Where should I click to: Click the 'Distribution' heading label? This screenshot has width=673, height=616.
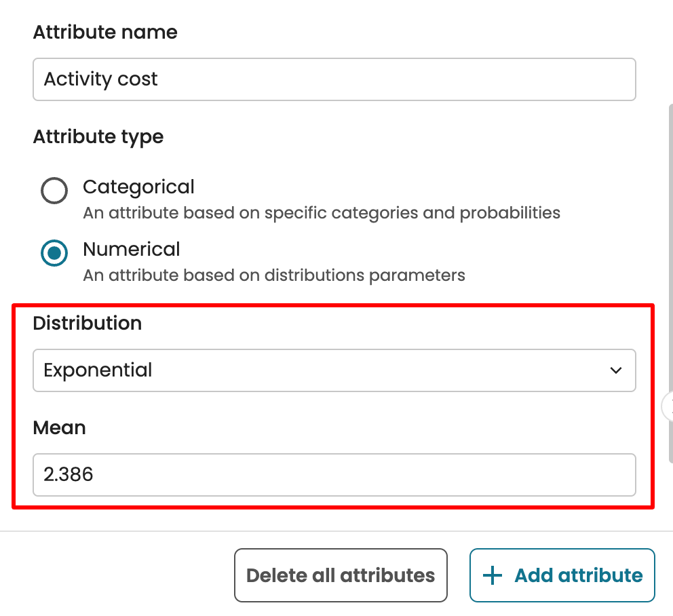coord(88,324)
